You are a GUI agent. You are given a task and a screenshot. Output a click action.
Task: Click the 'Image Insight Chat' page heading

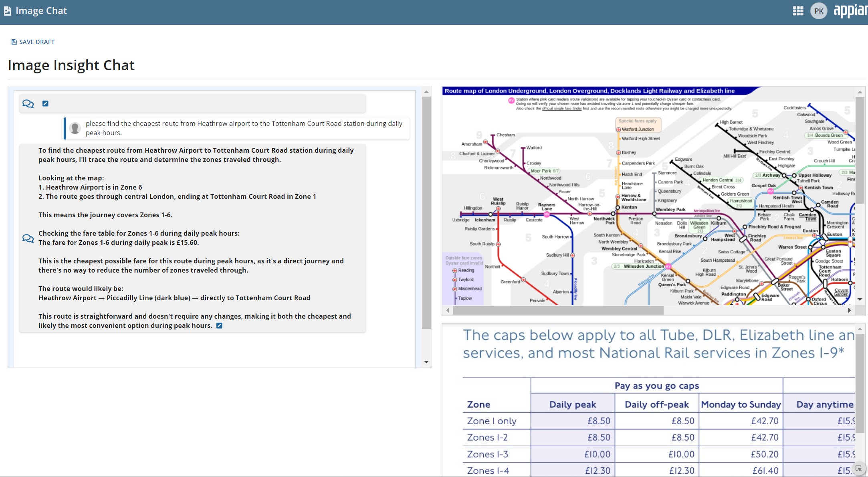tap(71, 65)
